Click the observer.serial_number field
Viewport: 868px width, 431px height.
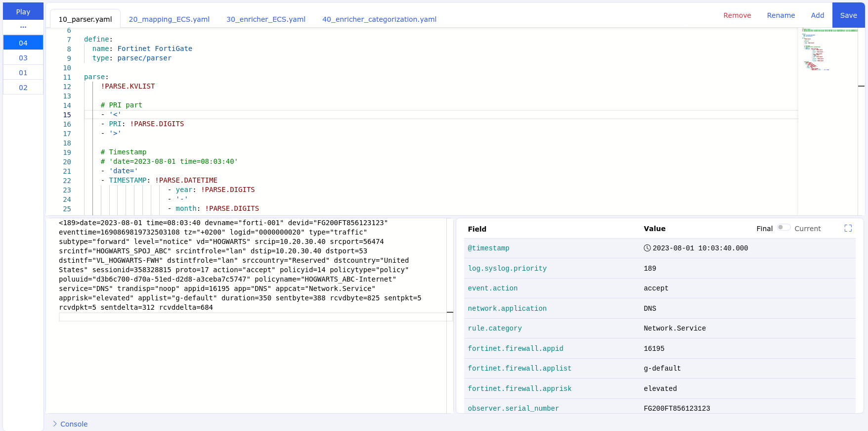(513, 408)
